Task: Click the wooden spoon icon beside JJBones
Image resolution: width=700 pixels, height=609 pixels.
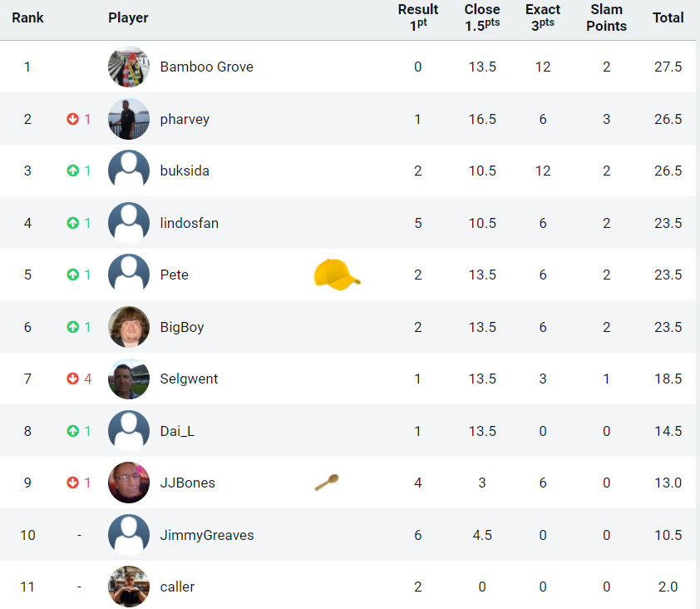Action: coord(327,482)
